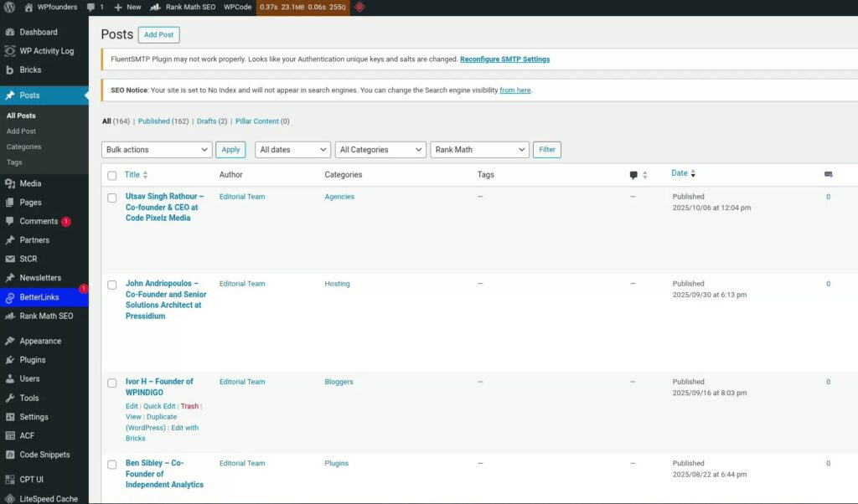The image size is (858, 504).
Task: Open Categories submenu under Posts
Action: pyautogui.click(x=23, y=147)
